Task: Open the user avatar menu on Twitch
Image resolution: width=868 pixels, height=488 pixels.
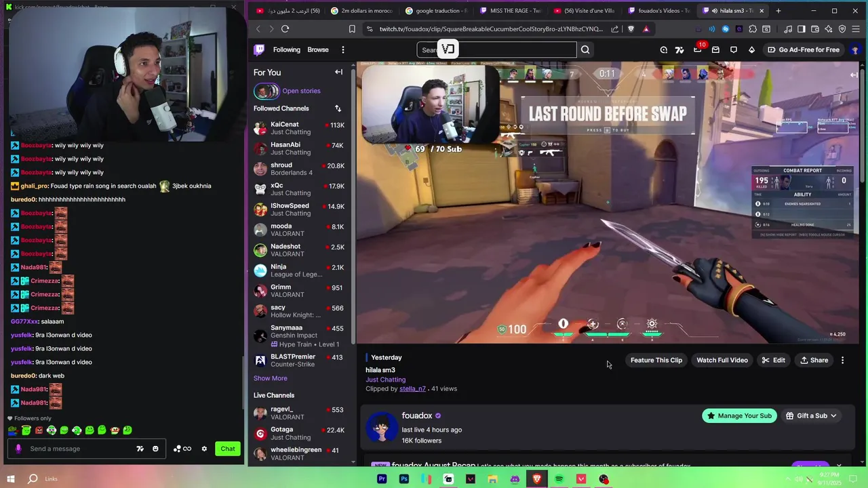Action: pos(854,49)
